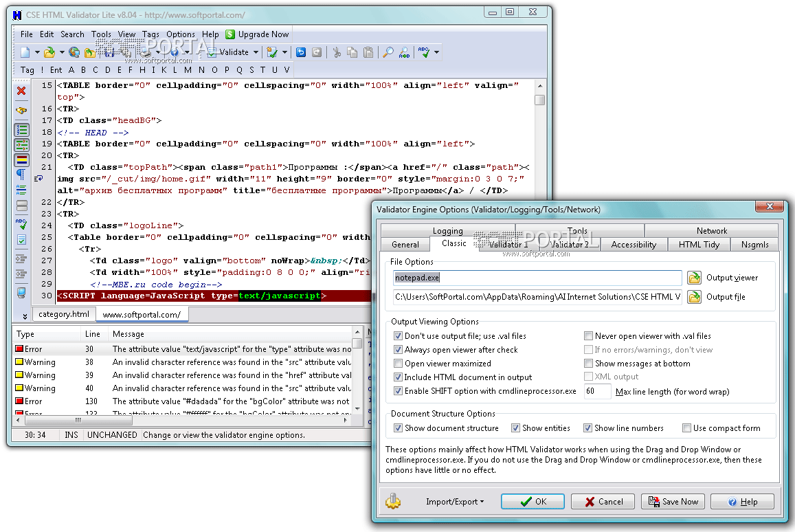Open the Import/Export dropdown
Viewport: 795px width, 532px height.
[455, 502]
